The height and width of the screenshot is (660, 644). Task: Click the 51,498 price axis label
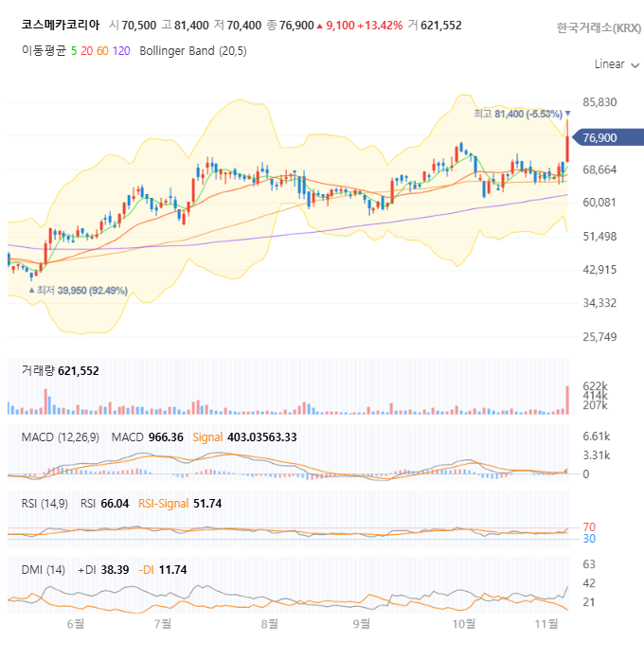tap(599, 237)
